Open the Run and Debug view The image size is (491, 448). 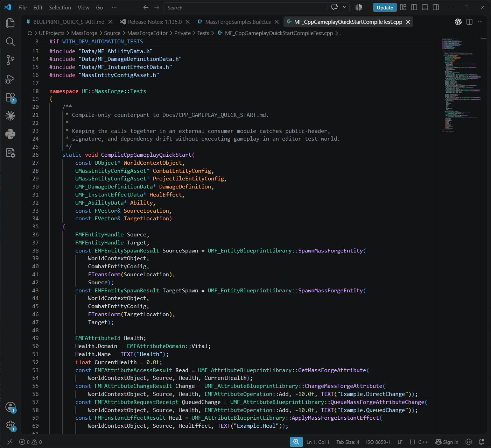pyautogui.click(x=10, y=79)
